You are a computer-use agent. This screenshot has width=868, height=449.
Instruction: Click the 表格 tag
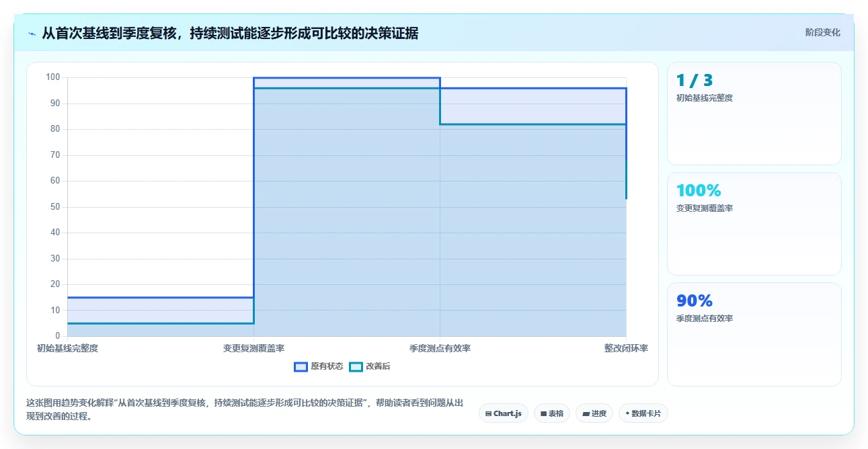(x=552, y=413)
